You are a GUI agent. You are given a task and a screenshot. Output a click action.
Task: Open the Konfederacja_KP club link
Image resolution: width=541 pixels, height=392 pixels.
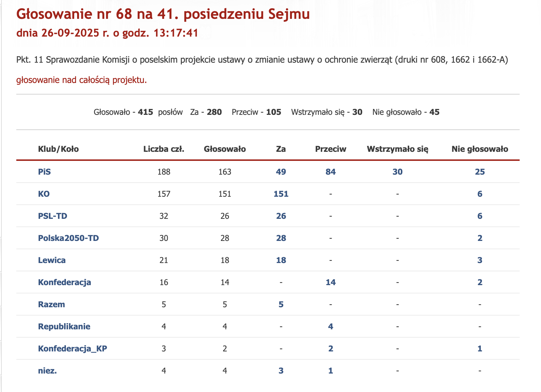[x=72, y=349]
